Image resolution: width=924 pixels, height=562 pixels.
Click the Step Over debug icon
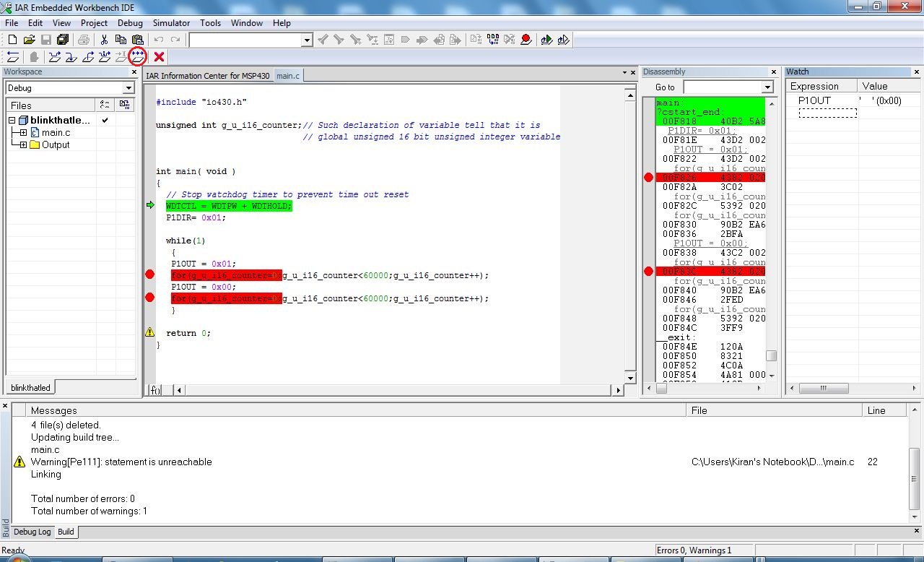pos(54,56)
